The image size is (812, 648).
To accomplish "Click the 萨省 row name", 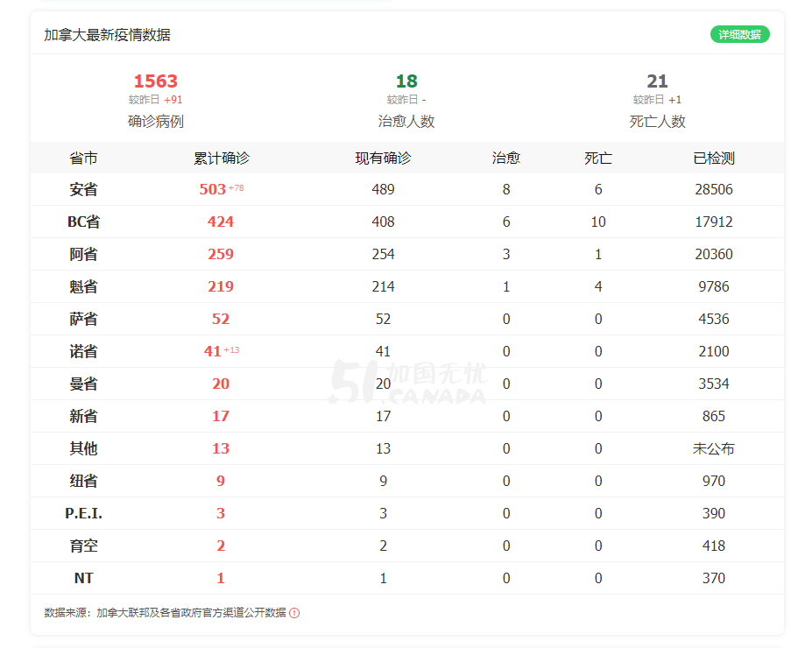I will pos(83,319).
